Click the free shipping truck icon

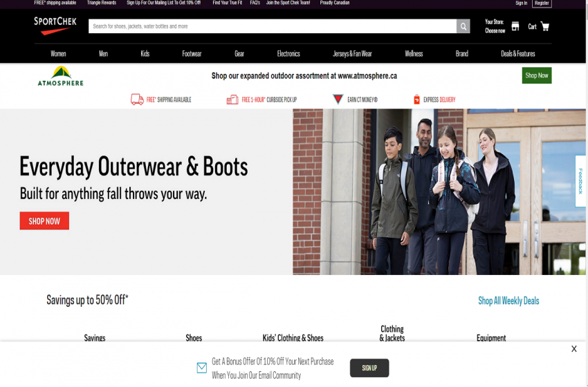(x=137, y=100)
